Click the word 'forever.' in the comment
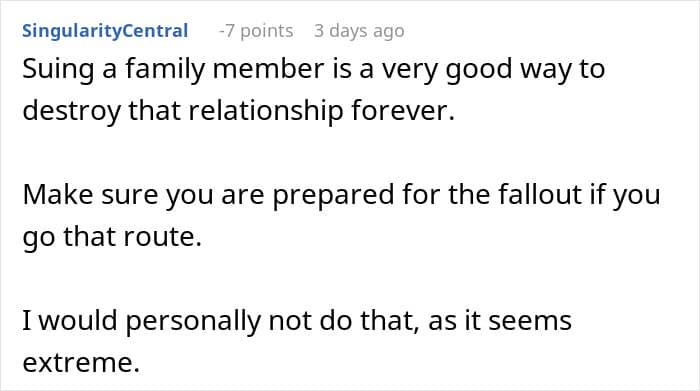The height and width of the screenshot is (391, 700). [403, 110]
